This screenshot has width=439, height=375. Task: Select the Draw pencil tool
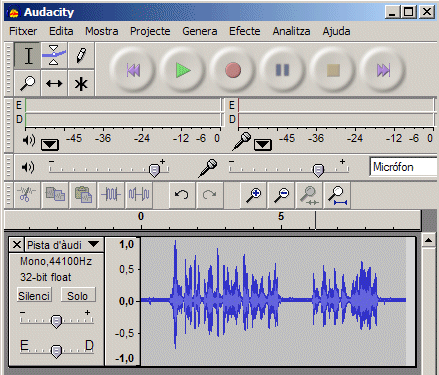click(81, 55)
